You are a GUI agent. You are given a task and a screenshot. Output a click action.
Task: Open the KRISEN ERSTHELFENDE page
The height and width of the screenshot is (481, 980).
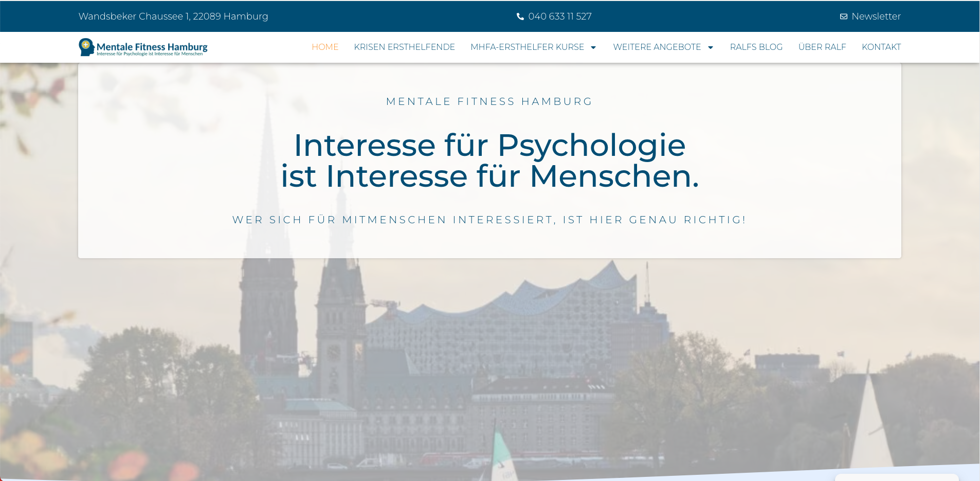[404, 47]
